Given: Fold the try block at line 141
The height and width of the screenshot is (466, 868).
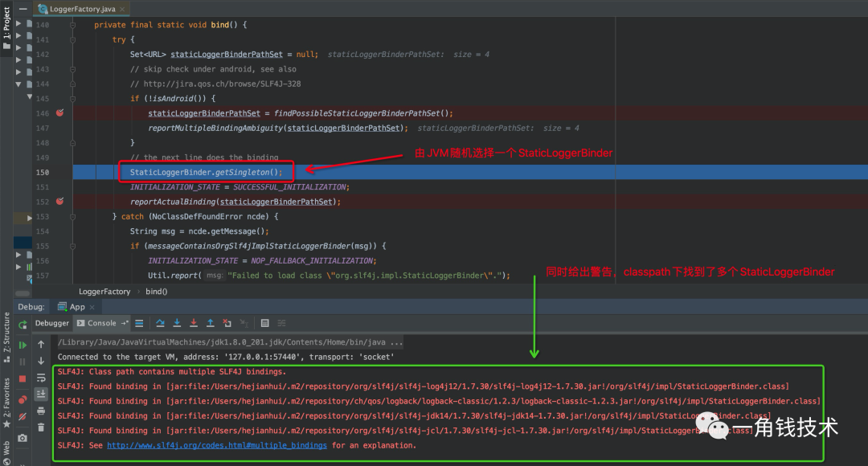Looking at the screenshot, I should 72,40.
